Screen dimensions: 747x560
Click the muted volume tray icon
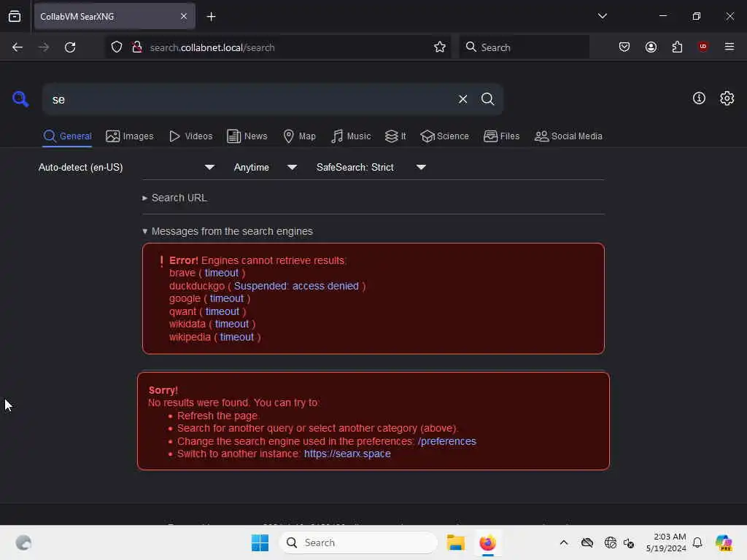click(x=629, y=542)
